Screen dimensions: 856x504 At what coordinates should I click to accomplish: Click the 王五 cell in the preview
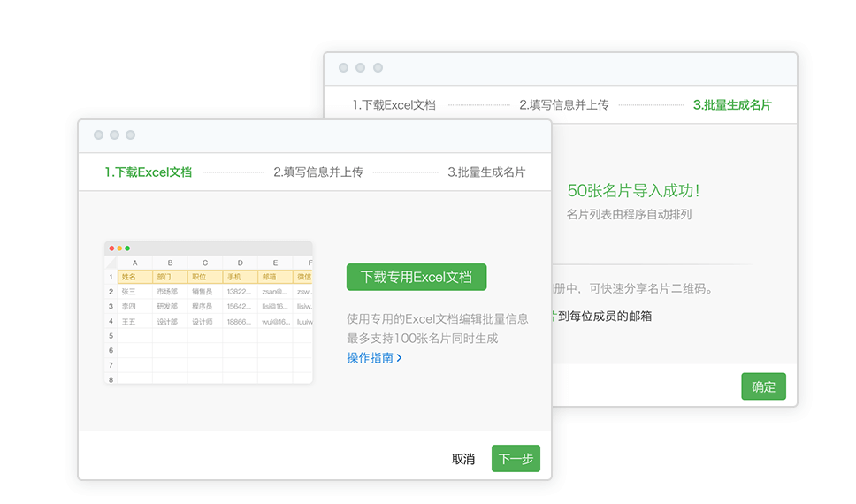click(x=134, y=322)
